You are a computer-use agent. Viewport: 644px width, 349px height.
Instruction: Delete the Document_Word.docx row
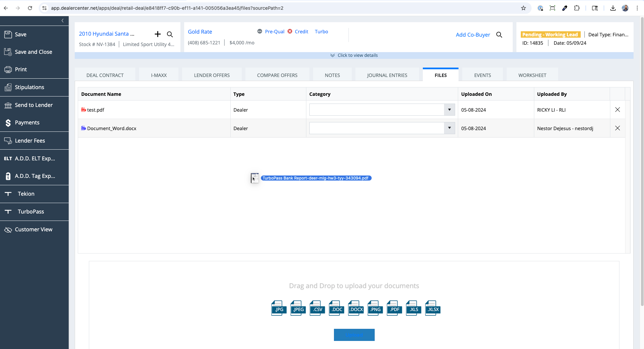pyautogui.click(x=617, y=128)
